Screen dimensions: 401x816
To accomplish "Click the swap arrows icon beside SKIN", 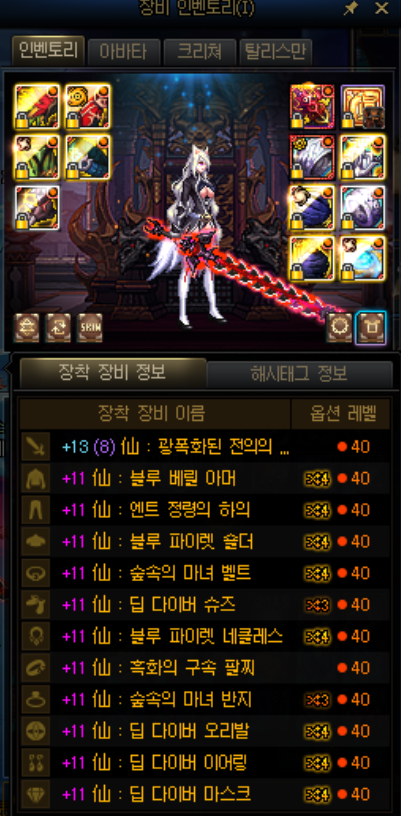I will point(58,328).
